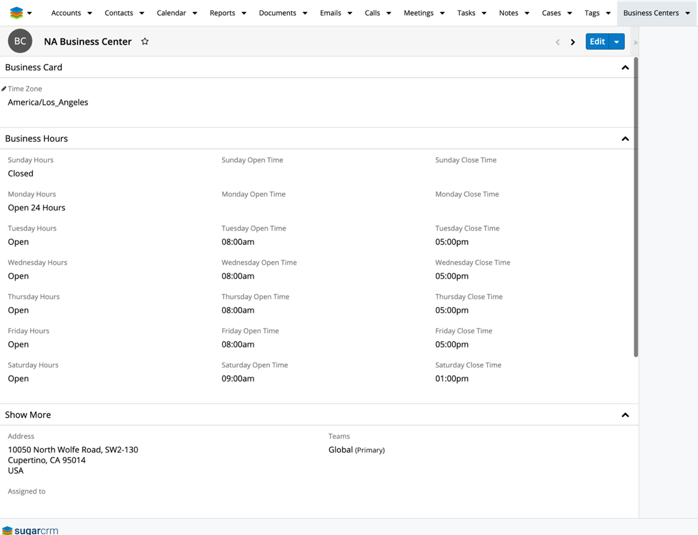This screenshot has height=535, width=698.
Task: Go to previous record arrow
Action: point(558,42)
